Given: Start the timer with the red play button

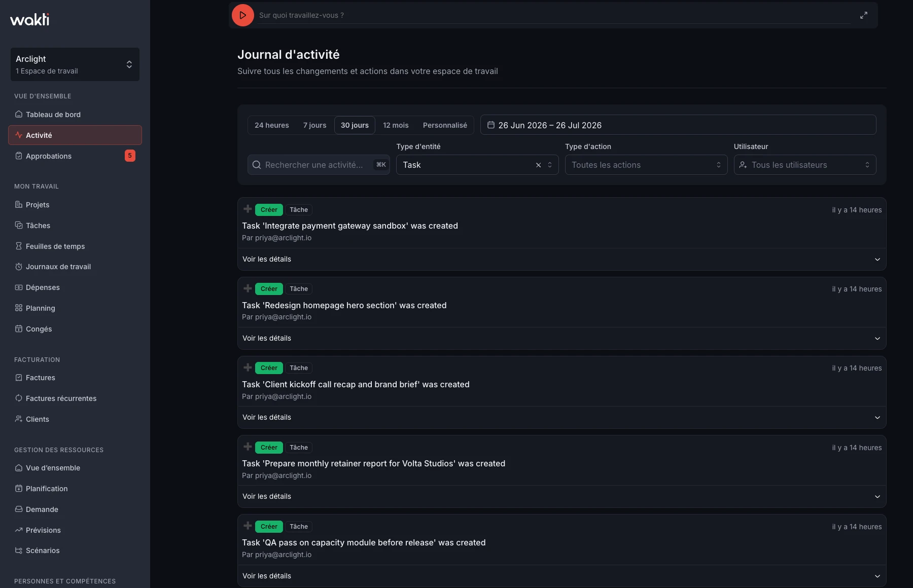Looking at the screenshot, I should 243,15.
